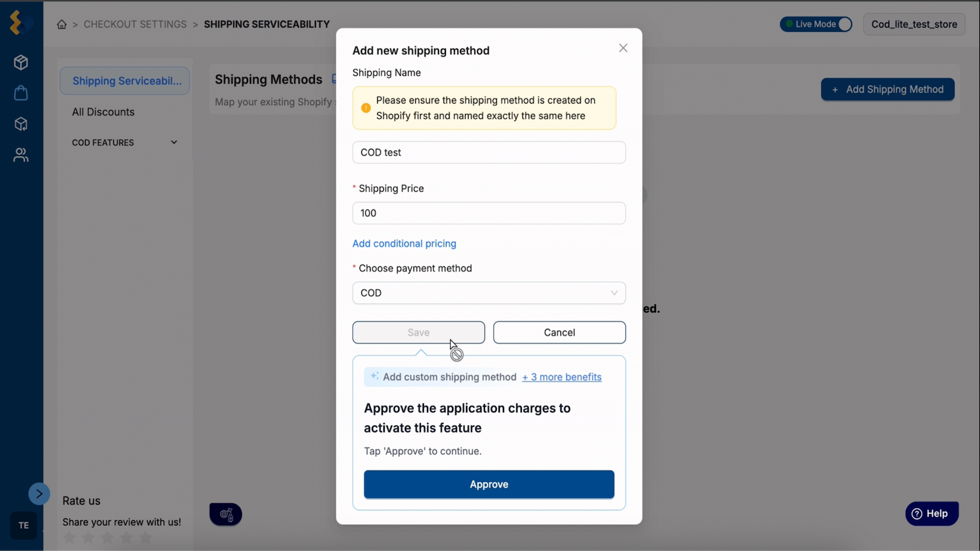The image size is (980, 551).
Task: Click the warning icon in the notice
Action: (x=366, y=108)
